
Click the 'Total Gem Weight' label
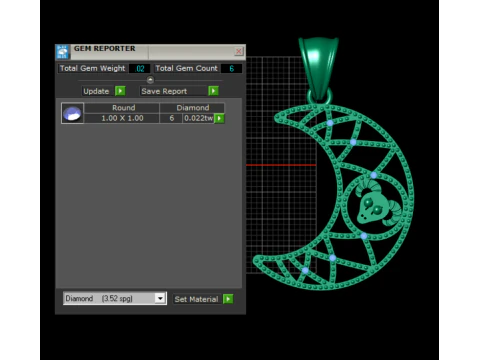click(x=92, y=68)
